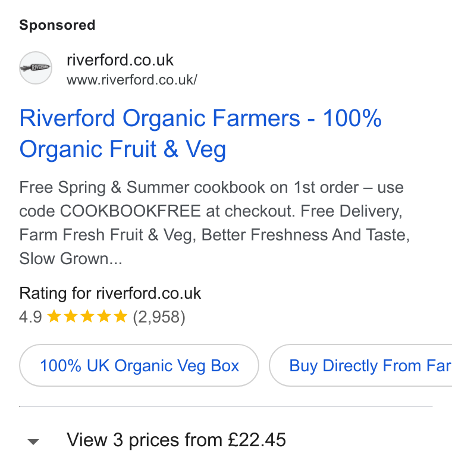This screenshot has height=476, width=452.
Task: Open 'View 3 prices from £22.45' expander
Action: (x=176, y=440)
